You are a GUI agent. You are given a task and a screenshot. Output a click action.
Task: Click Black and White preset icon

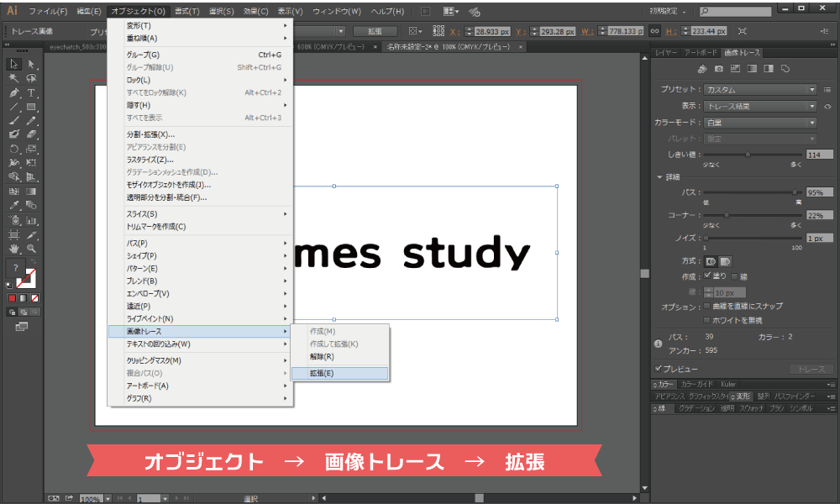[x=769, y=69]
